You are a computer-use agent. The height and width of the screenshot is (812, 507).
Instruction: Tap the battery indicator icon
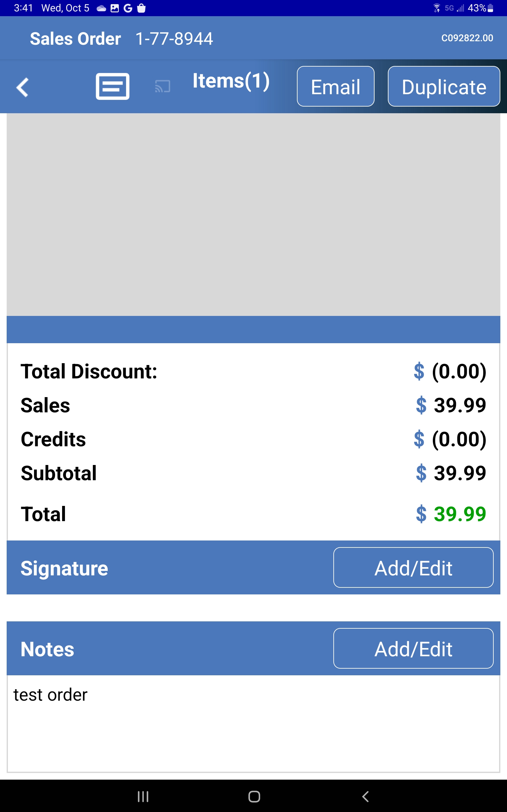[490, 8]
